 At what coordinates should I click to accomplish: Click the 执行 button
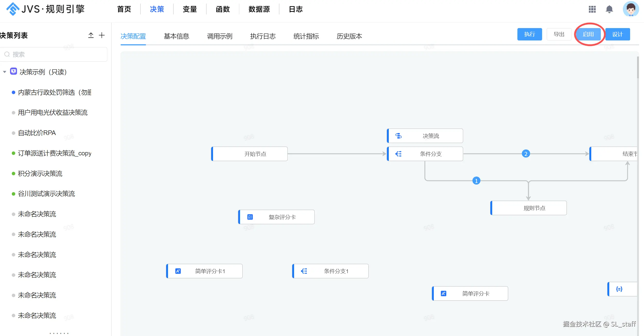(x=530, y=34)
